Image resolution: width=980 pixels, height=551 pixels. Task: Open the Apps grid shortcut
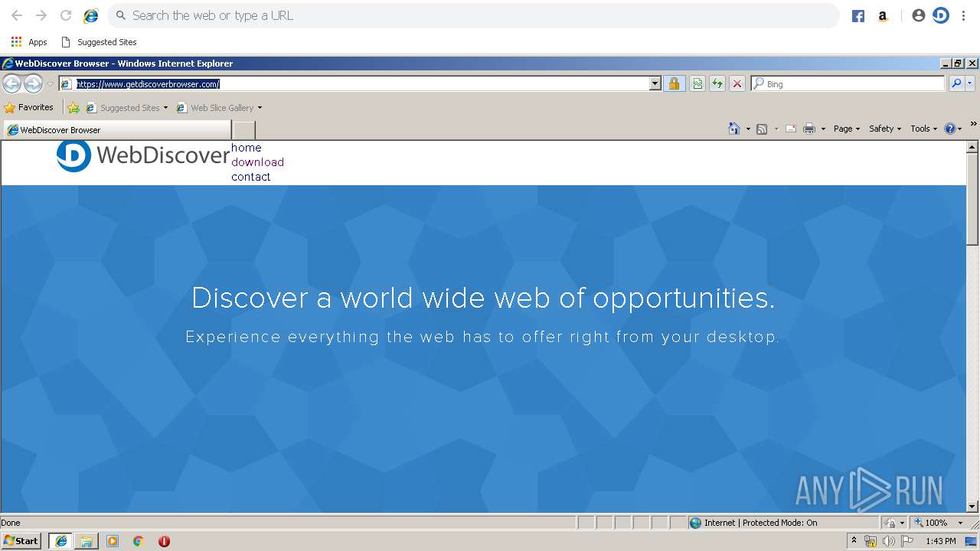(29, 42)
